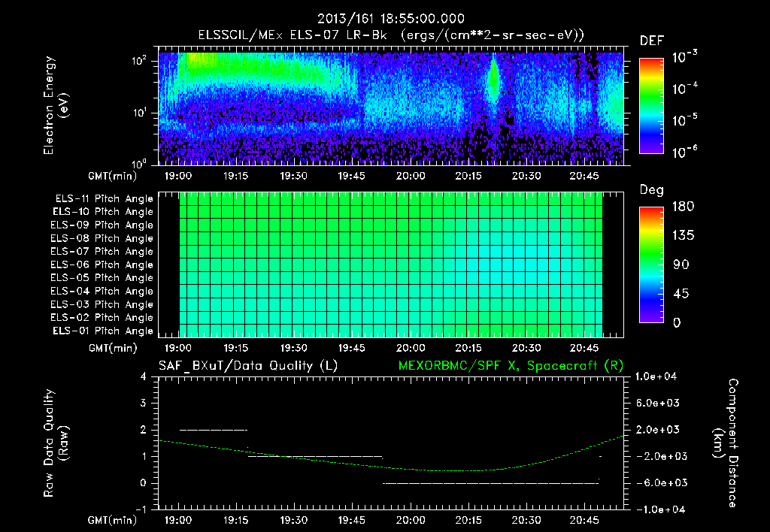Viewport: 770px width, 532px height.
Task: Click the data quality level 0 line segment
Action: (x=490, y=483)
